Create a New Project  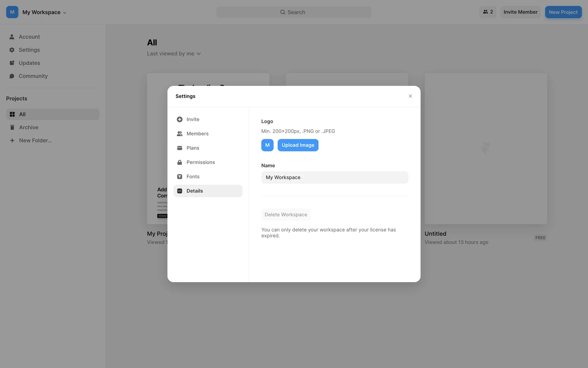point(563,12)
